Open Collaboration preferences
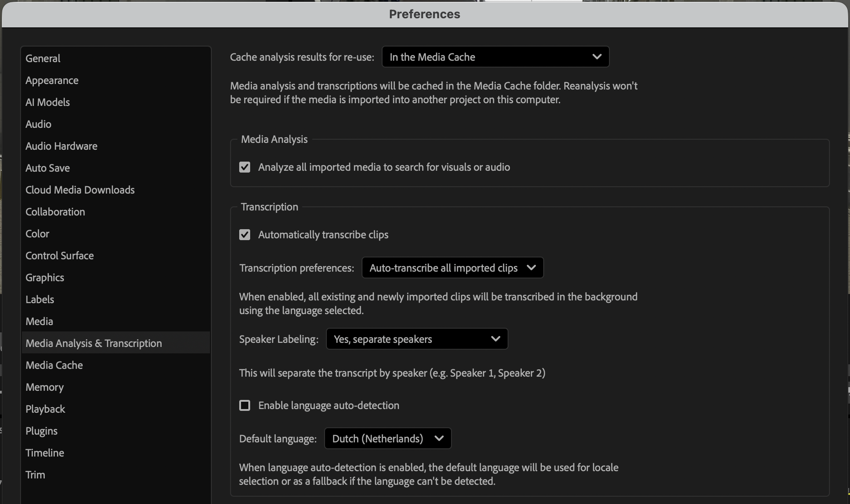This screenshot has height=504, width=850. (55, 212)
